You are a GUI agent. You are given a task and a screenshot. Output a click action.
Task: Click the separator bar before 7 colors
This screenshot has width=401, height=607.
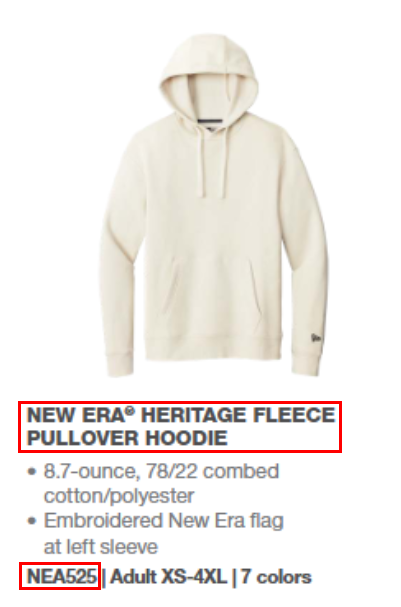233,577
